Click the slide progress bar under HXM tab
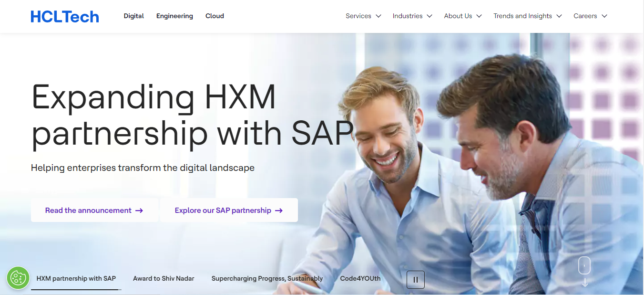This screenshot has height=295, width=644. tap(76, 289)
